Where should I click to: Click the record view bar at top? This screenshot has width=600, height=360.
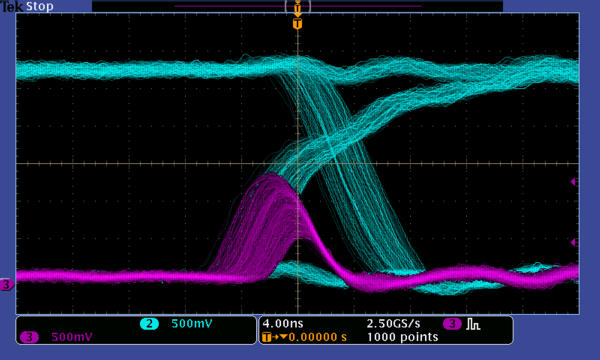coord(297,6)
